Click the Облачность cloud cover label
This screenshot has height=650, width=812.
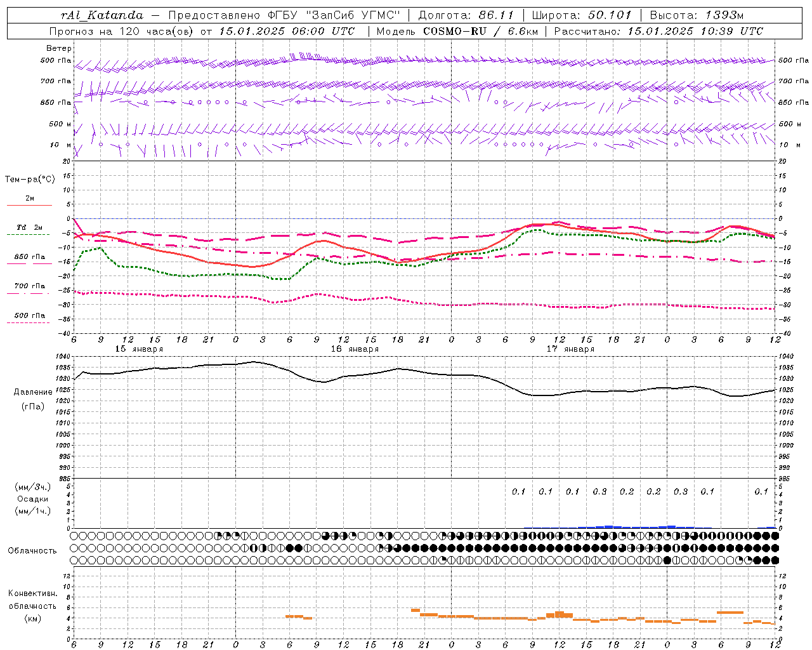(32, 550)
